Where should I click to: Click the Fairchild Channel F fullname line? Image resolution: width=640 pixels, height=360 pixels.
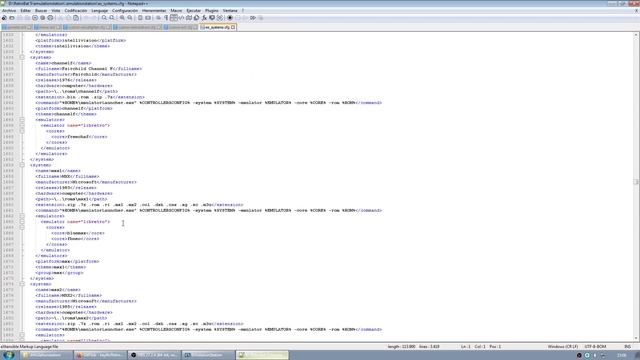pos(89,69)
